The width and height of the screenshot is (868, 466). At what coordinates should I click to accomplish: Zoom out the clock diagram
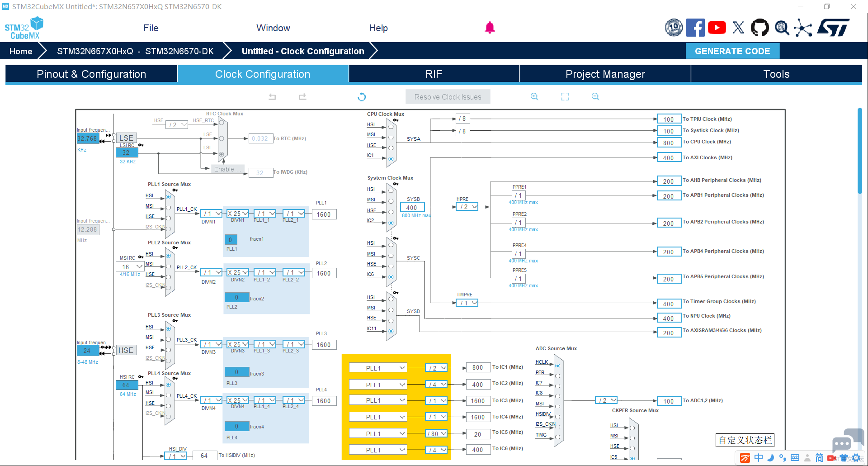coord(595,96)
